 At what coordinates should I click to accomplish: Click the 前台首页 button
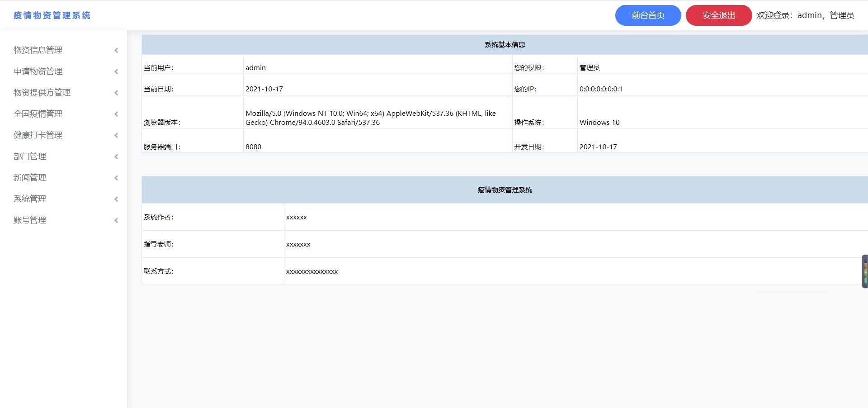[x=648, y=15]
